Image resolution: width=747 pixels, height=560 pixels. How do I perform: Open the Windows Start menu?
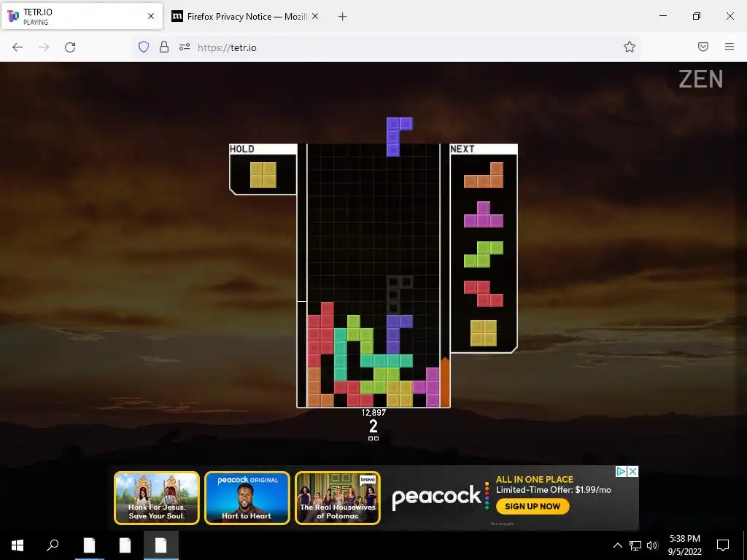[x=18, y=545]
